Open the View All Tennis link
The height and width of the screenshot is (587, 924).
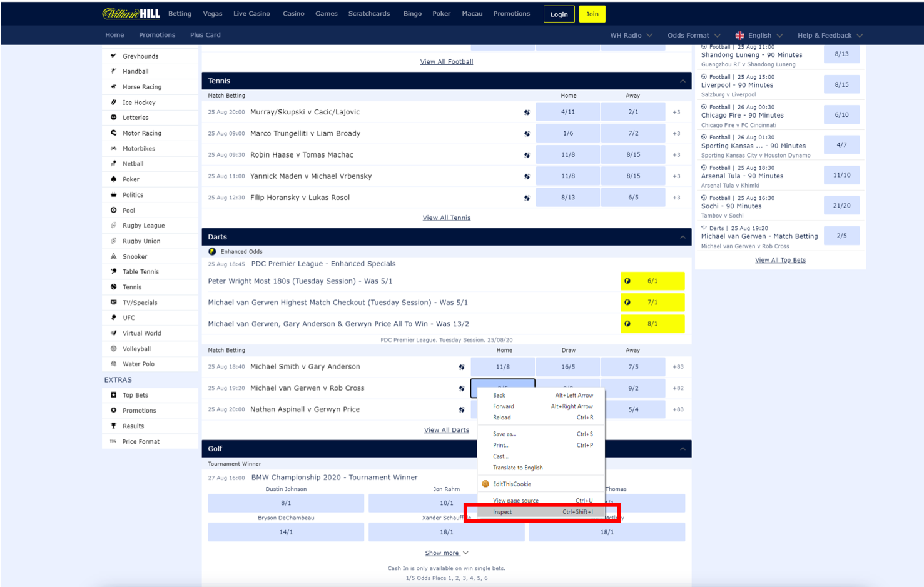pyautogui.click(x=447, y=218)
